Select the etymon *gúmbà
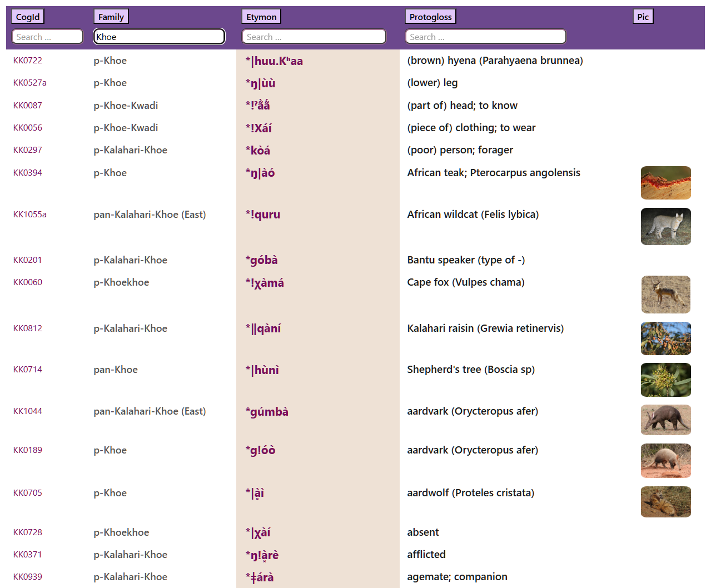The image size is (711, 588). pyautogui.click(x=267, y=412)
